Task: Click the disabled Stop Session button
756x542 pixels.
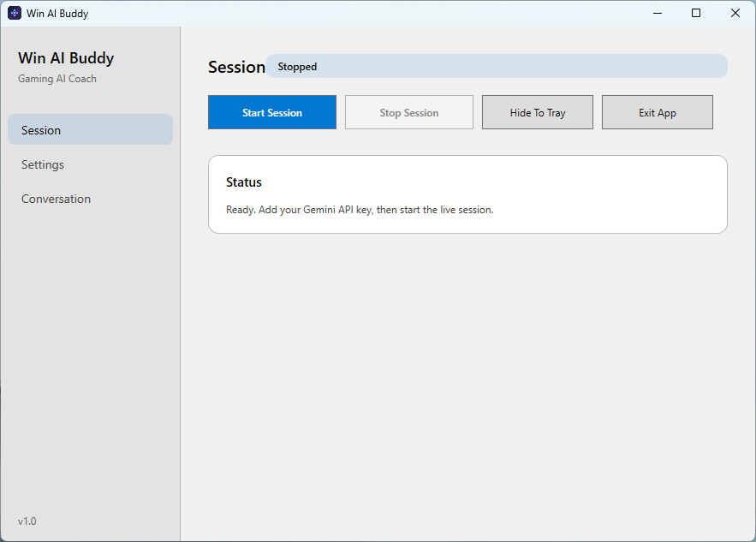Action: point(408,112)
